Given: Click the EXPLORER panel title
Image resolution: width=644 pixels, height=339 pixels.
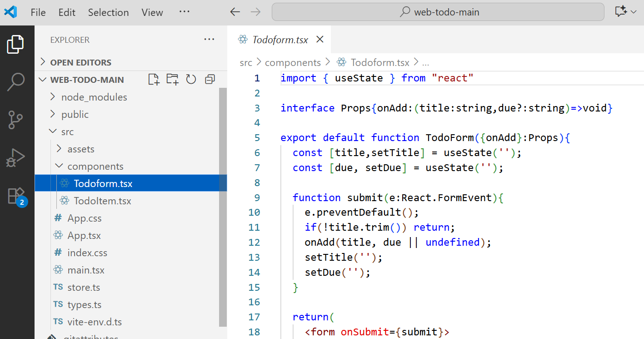Looking at the screenshot, I should pos(70,40).
